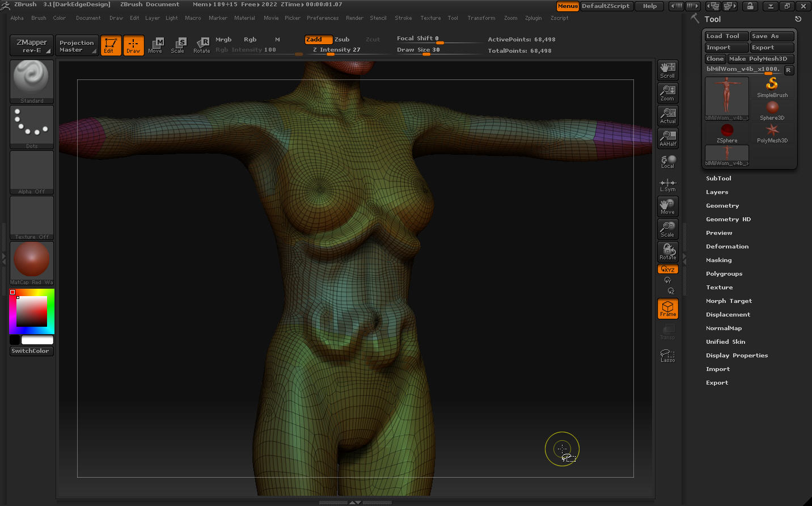The height and width of the screenshot is (506, 812).
Task: Expand the Geometry section
Action: [x=722, y=205]
